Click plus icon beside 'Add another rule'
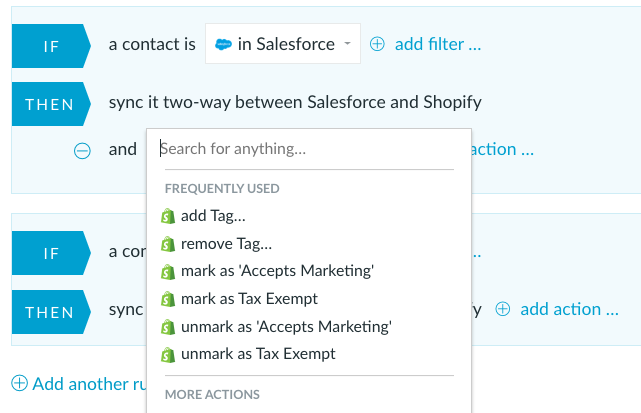Viewport: 641px width, 413px height. tap(19, 384)
